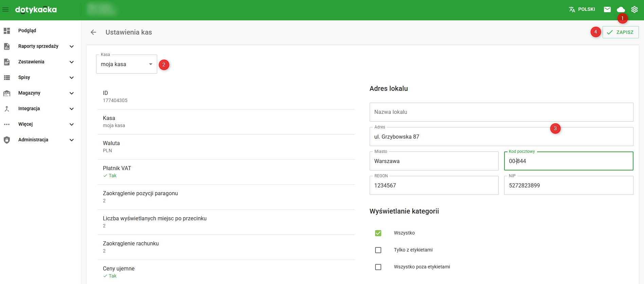Image resolution: width=644 pixels, height=284 pixels.
Task: Click the cloud sync icon
Action: pyautogui.click(x=621, y=9)
